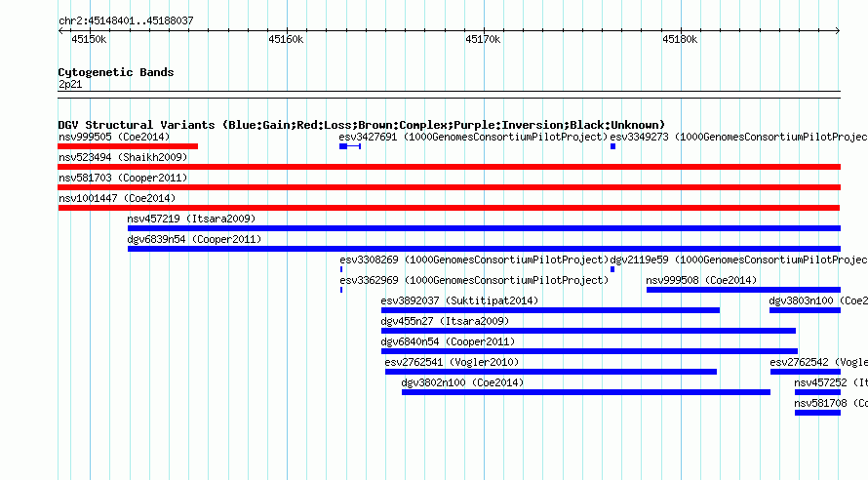Screen dimensions: 868x480
Task: Open dgv2119e59 variant label
Action: [739, 260]
